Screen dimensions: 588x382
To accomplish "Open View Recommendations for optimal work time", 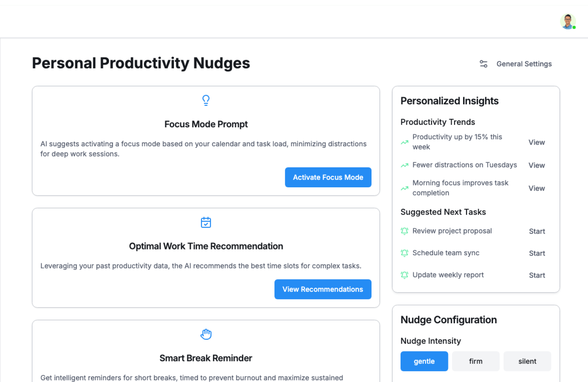I will [x=323, y=289].
